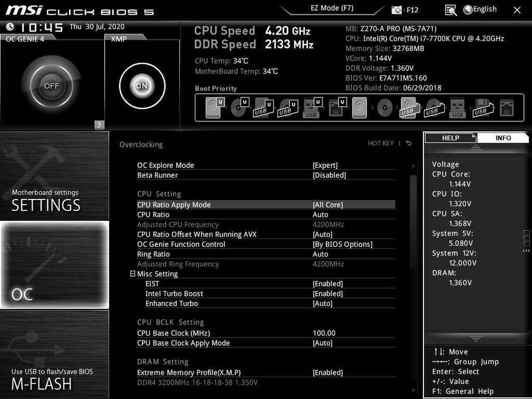The width and height of the screenshot is (532, 399).
Task: Click the hot key back arrow icon
Action: (409, 143)
